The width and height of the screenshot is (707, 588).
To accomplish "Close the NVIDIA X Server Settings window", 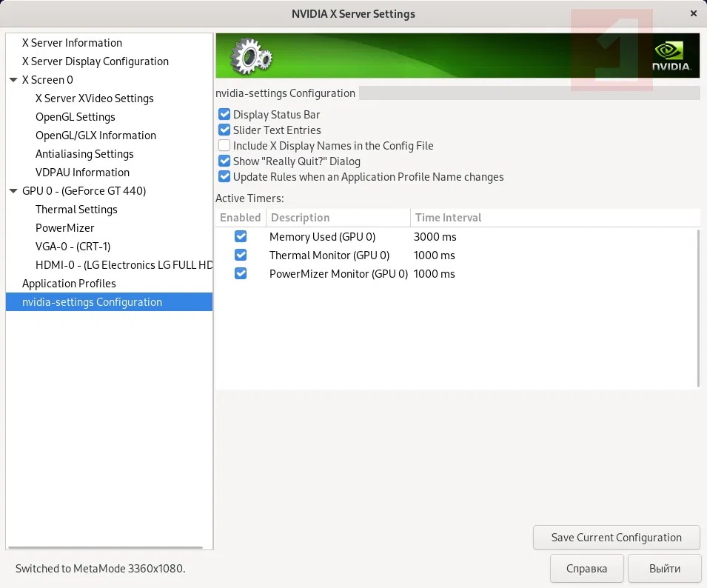I will (694, 13).
